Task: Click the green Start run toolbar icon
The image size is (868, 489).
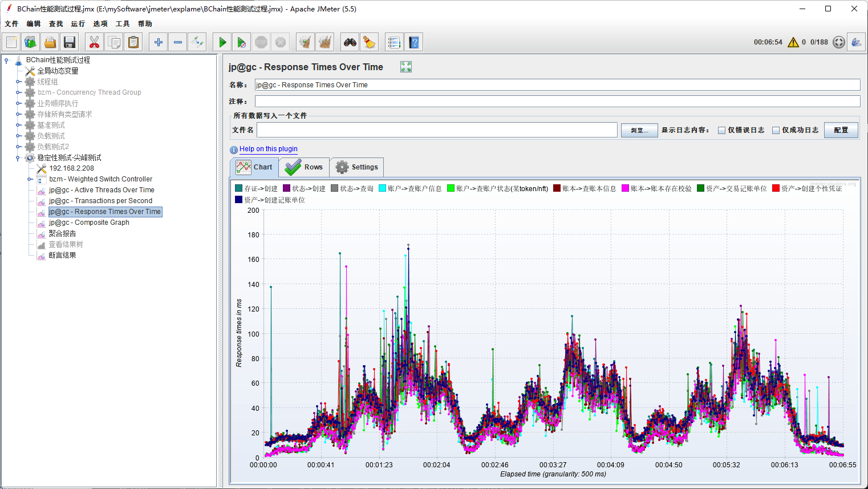Action: [222, 42]
